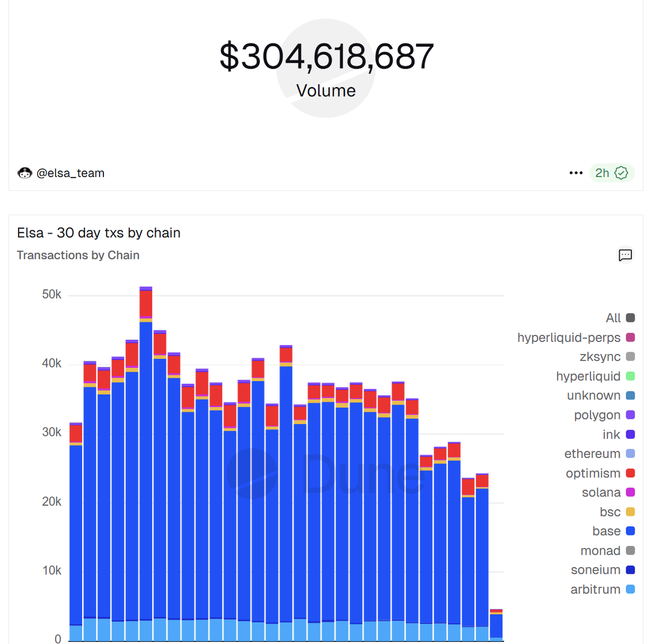The height and width of the screenshot is (644, 653).
Task: Click the base blue color swatch
Action: coord(630,531)
